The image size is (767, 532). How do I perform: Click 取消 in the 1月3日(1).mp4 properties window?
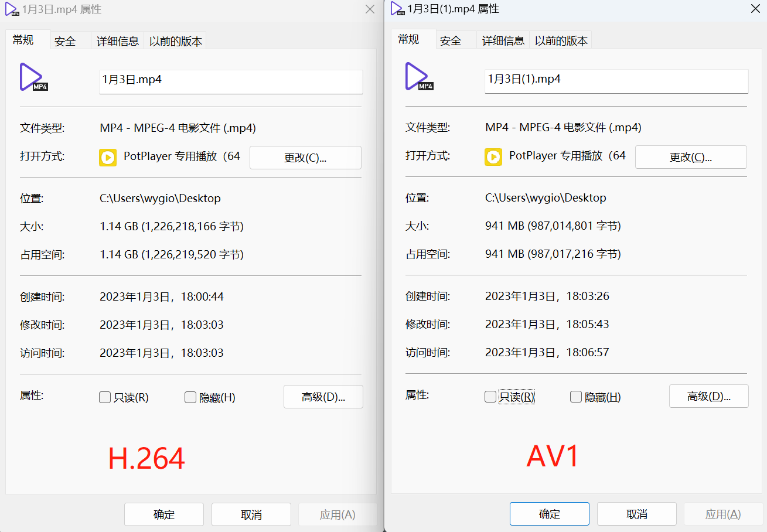pyautogui.click(x=637, y=514)
